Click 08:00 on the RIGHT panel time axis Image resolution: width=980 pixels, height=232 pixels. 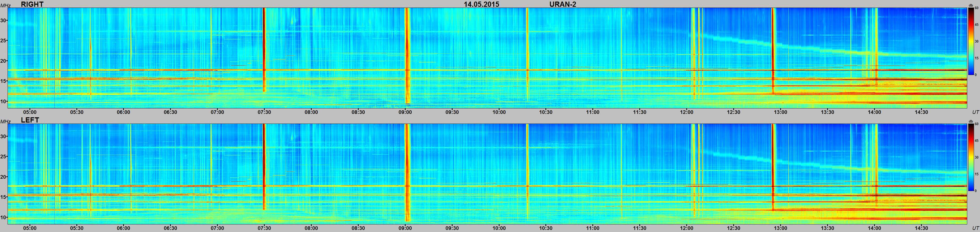311,112
